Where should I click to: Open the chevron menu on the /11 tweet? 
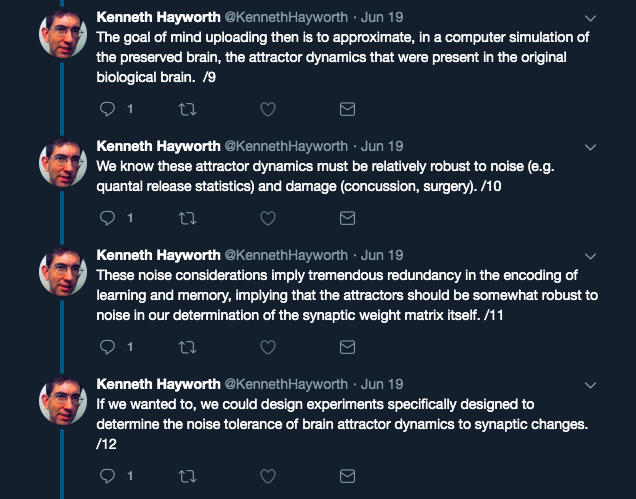click(591, 256)
